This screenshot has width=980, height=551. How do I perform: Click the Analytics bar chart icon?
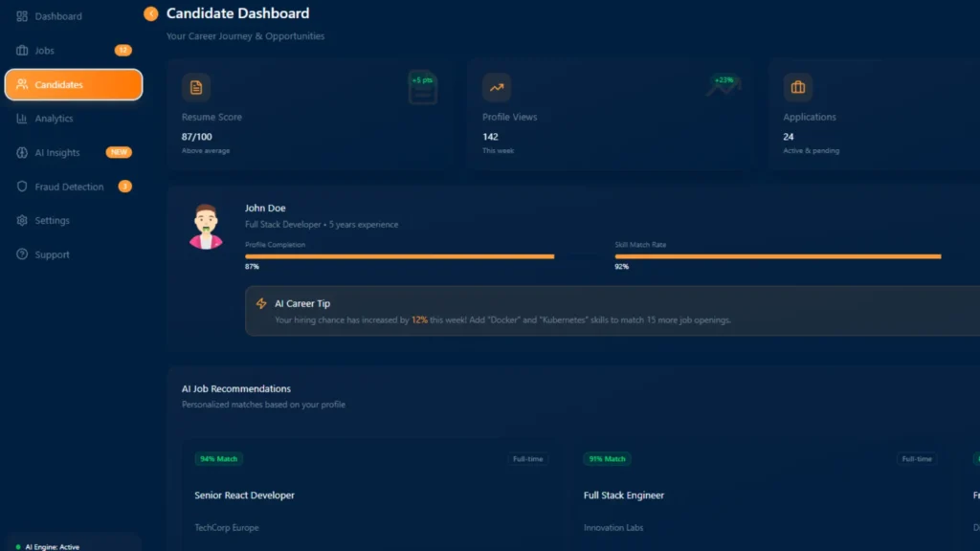coord(22,119)
